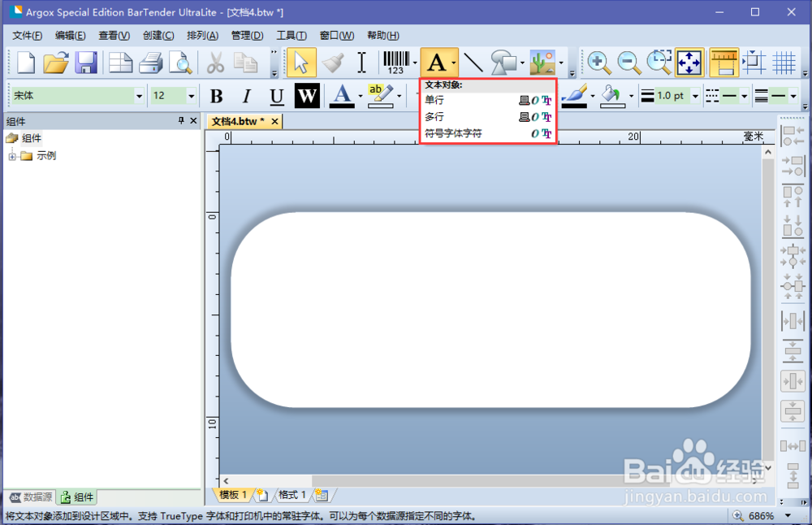Toggle italic text formatting
This screenshot has height=525, width=812.
click(247, 96)
